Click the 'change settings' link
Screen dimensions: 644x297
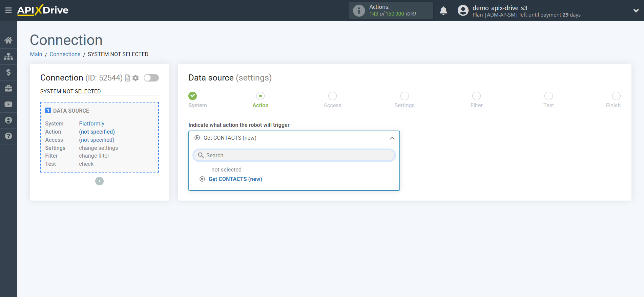coord(98,148)
